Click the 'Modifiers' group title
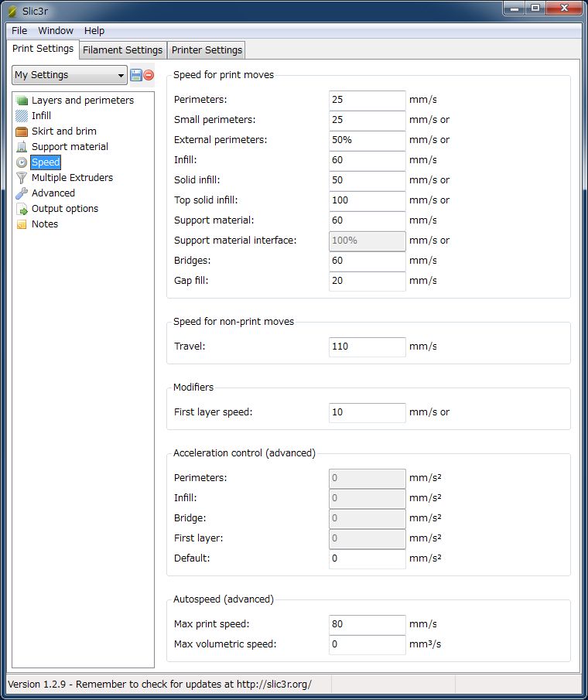This screenshot has width=588, height=700. [193, 388]
